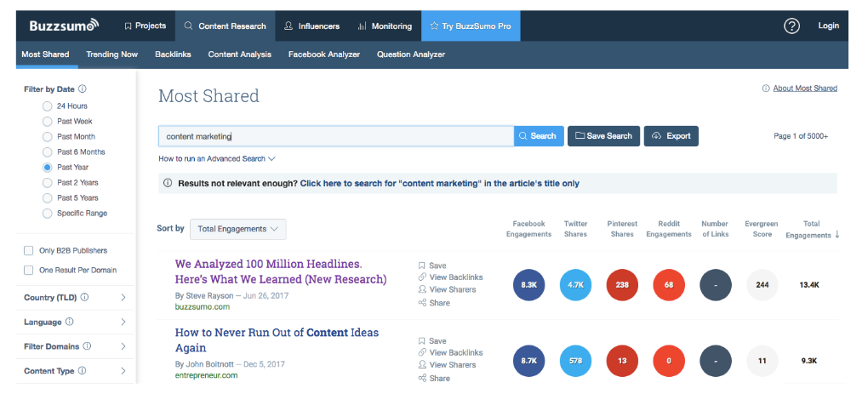This screenshot has height=394, width=868.
Task: Open the Projects menu
Action: [x=145, y=26]
